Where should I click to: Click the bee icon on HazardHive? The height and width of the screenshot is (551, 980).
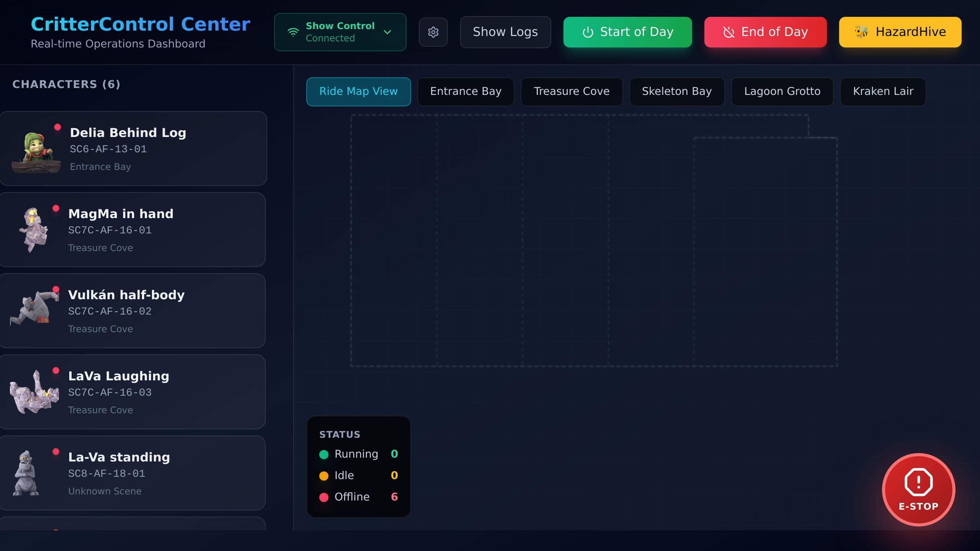tap(861, 32)
